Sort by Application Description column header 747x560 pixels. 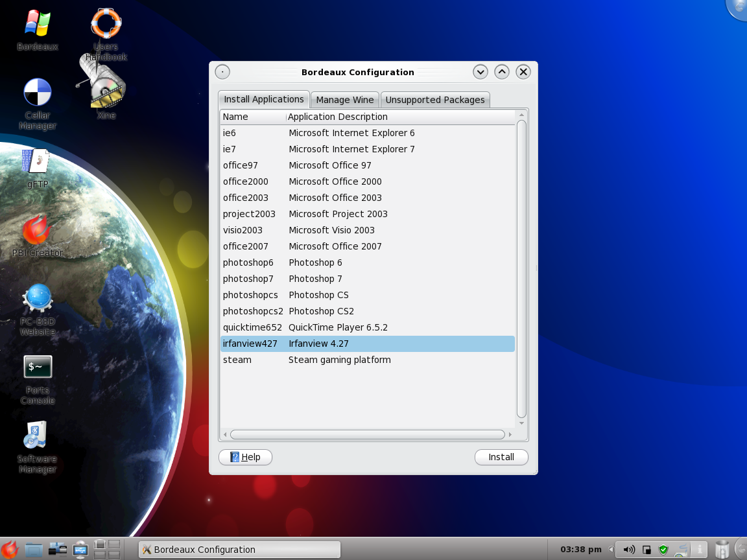tap(400, 117)
